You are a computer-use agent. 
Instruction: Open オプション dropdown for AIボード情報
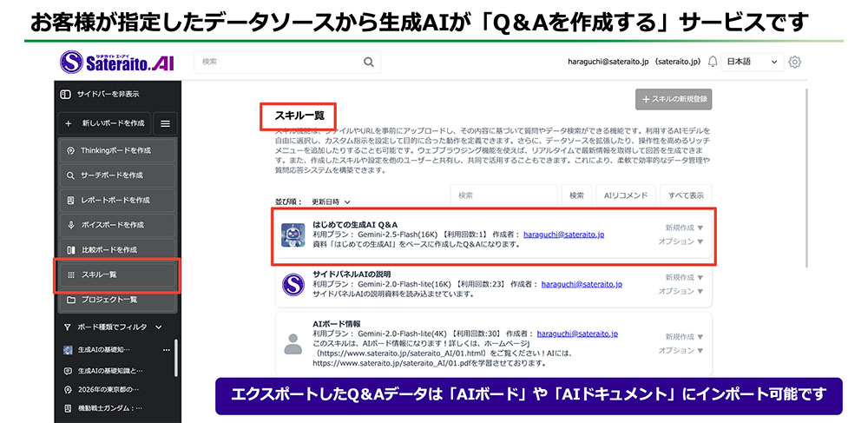click(x=681, y=350)
